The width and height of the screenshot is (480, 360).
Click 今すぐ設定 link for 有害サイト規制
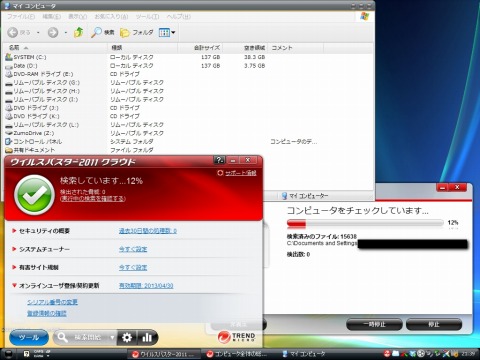[133, 267]
